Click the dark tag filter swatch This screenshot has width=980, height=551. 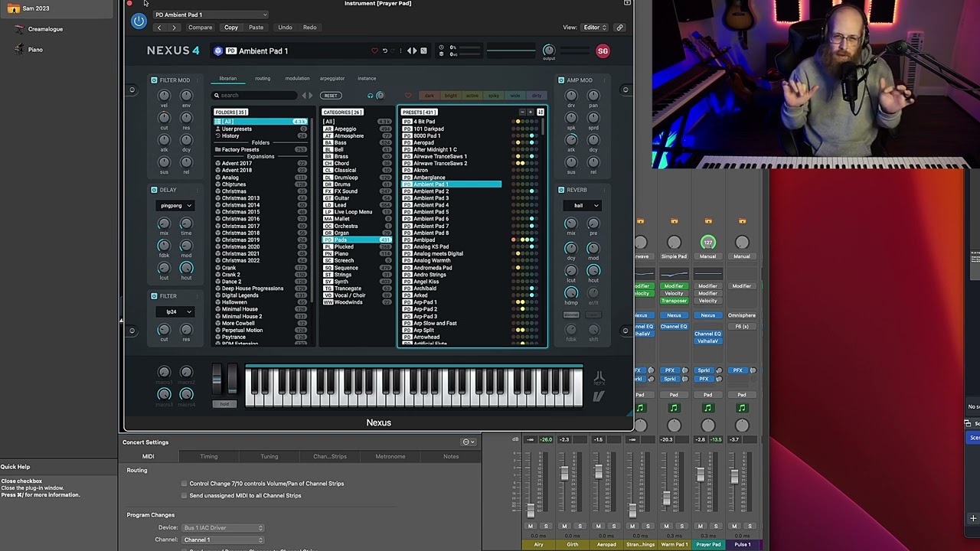[x=429, y=96]
